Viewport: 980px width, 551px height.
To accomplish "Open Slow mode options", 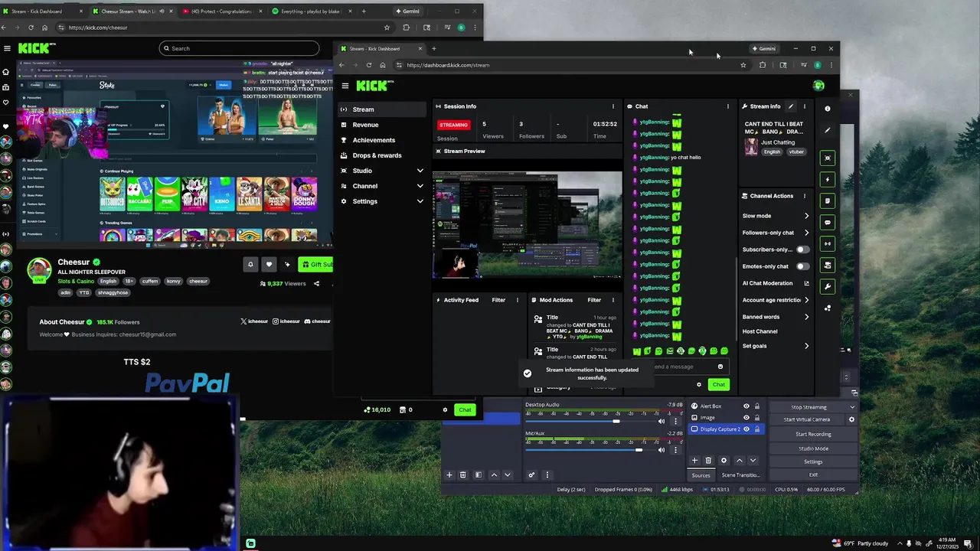I will tap(776, 216).
